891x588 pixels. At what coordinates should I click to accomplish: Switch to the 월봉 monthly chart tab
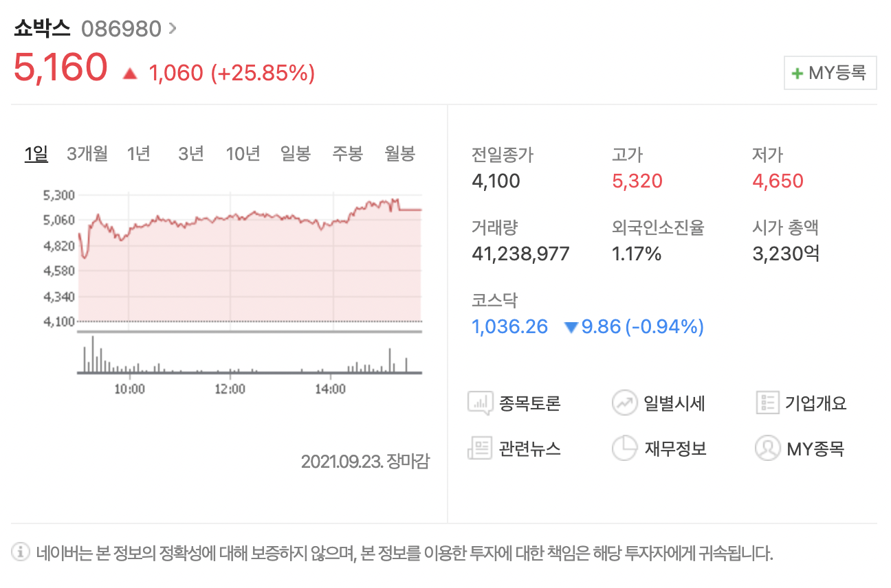[399, 154]
